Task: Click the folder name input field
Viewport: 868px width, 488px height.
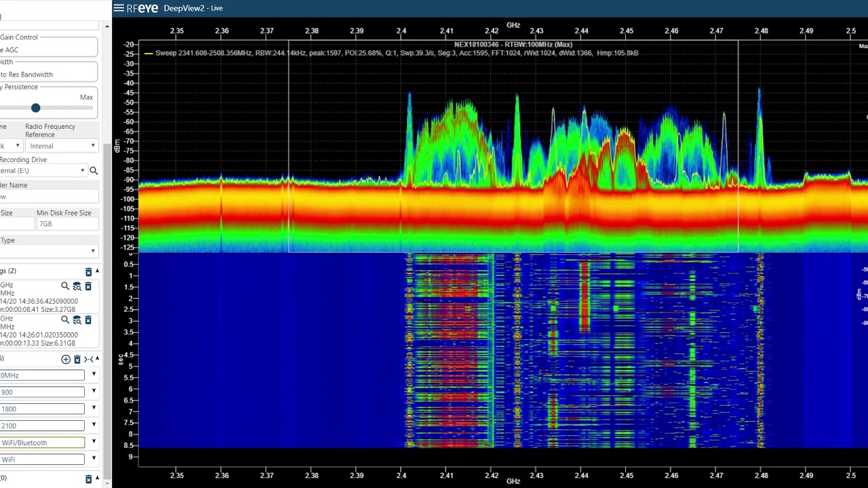Action: click(x=48, y=197)
